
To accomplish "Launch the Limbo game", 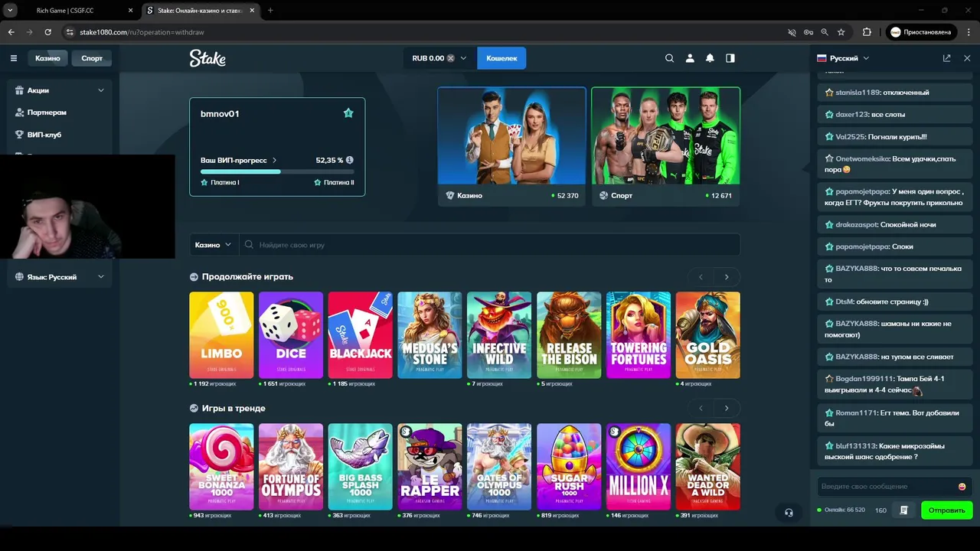I will 221,335.
